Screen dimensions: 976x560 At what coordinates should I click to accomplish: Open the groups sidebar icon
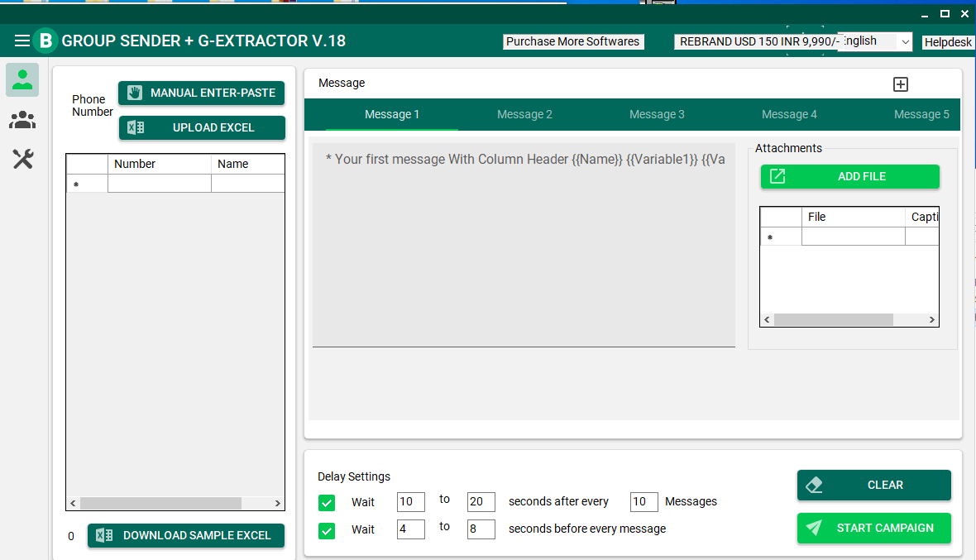22,121
